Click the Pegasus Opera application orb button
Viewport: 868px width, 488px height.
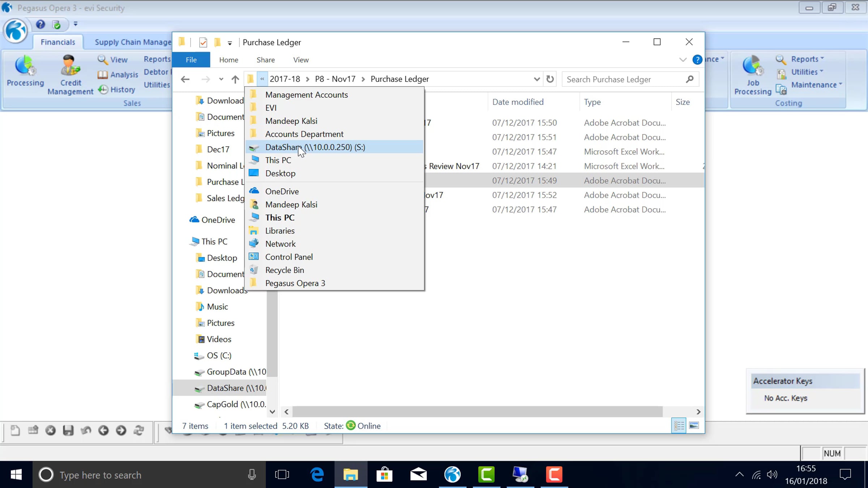(x=15, y=31)
